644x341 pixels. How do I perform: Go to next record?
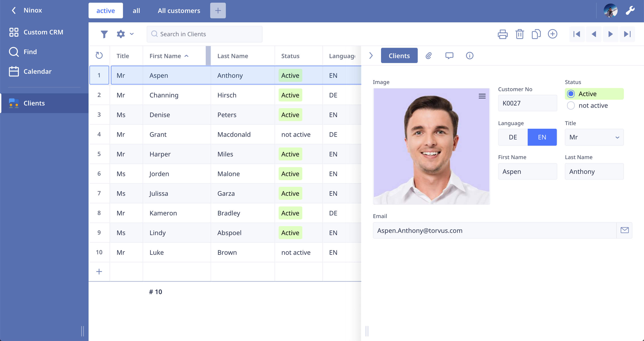tap(610, 34)
